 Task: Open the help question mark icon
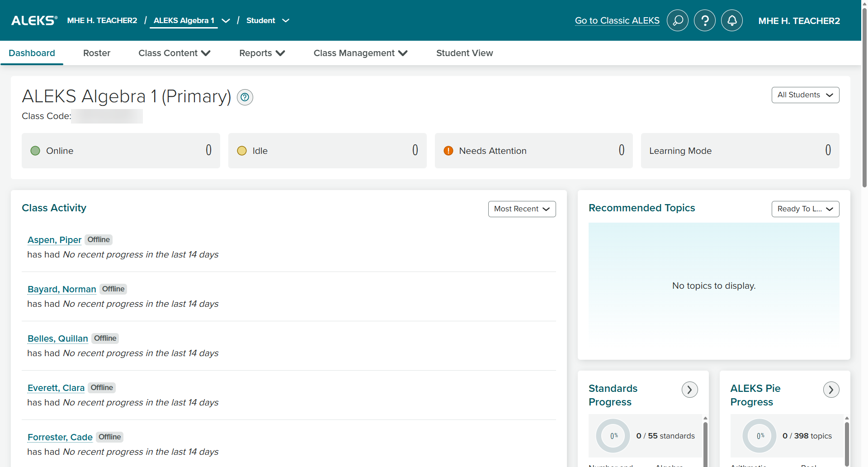click(x=704, y=20)
